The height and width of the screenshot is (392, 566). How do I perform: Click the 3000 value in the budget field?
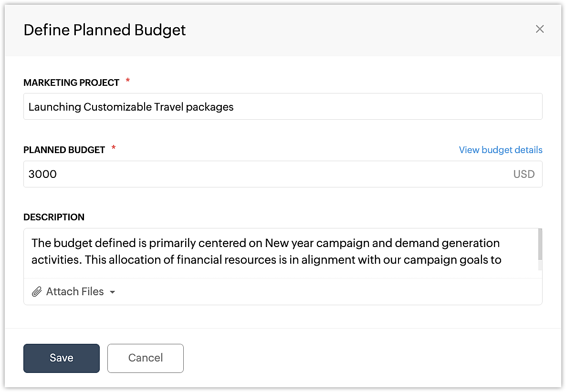click(x=42, y=174)
